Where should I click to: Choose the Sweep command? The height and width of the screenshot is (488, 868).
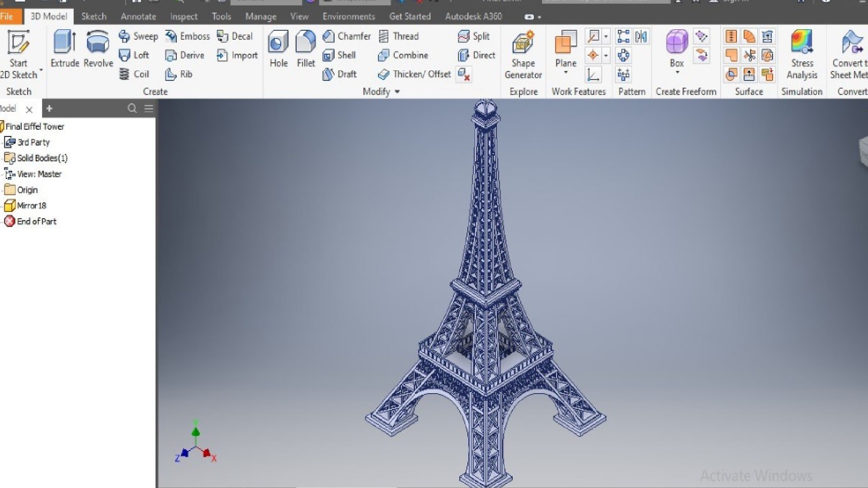tap(138, 36)
